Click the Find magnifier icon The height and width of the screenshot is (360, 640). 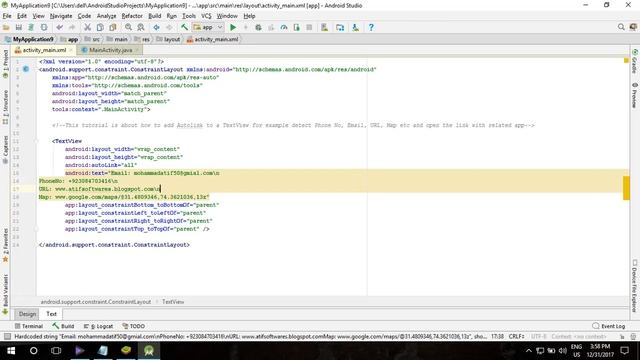pos(128,27)
